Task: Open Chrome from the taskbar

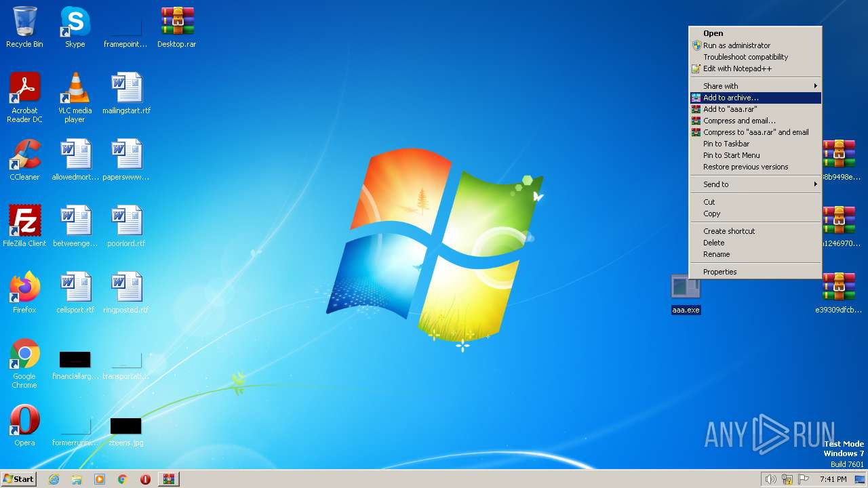Action: pos(123,479)
